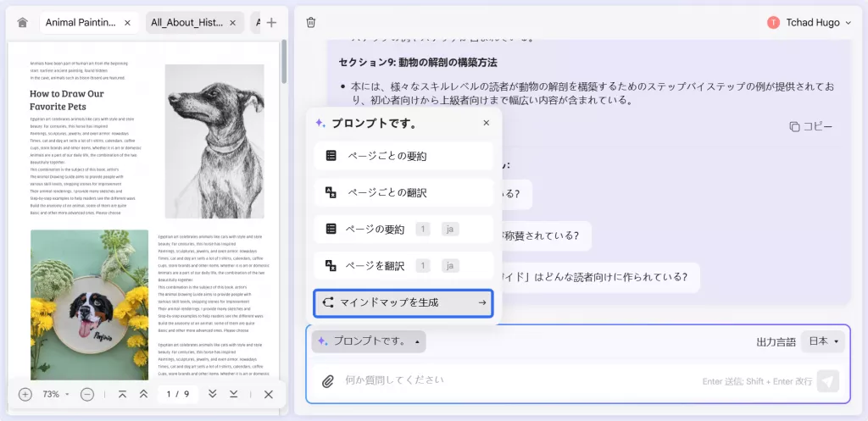Select ページごとの要約 prompt

403,156
